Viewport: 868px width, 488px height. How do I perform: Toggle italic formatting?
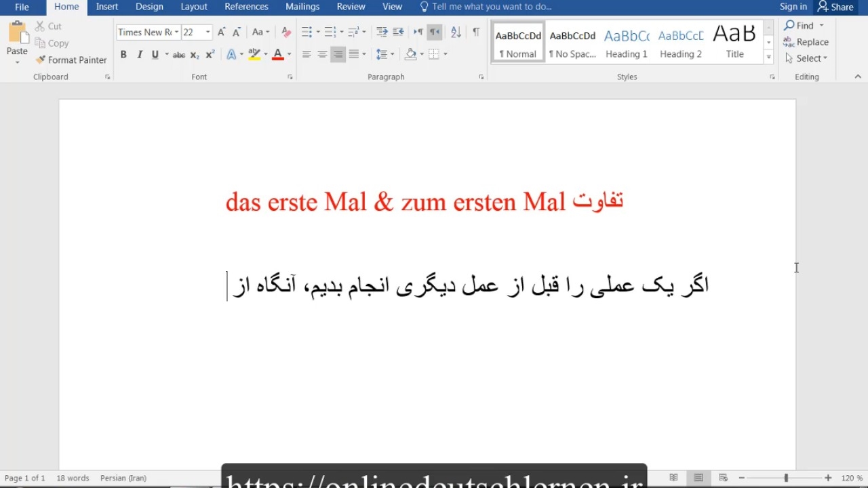[140, 54]
